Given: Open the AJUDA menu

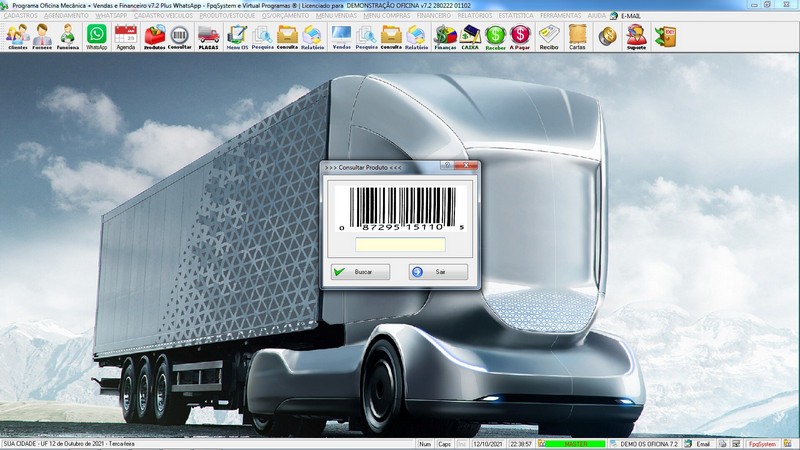Looking at the screenshot, I should click(596, 16).
